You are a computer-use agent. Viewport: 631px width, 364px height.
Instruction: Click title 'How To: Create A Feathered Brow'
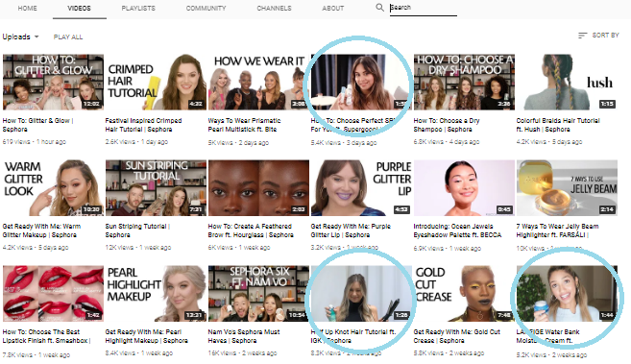(x=251, y=231)
